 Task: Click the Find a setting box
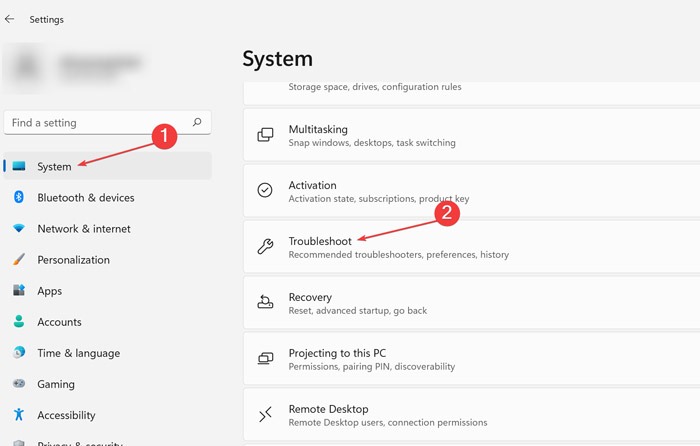pyautogui.click(x=95, y=123)
